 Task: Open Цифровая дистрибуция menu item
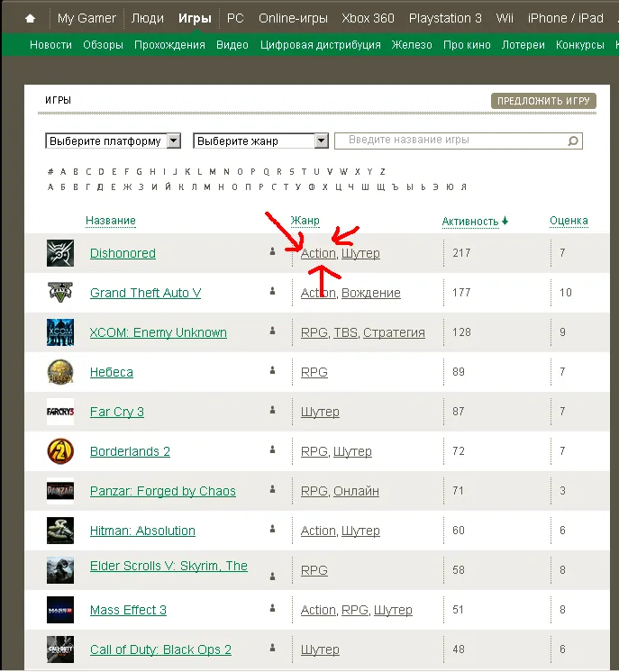point(320,44)
